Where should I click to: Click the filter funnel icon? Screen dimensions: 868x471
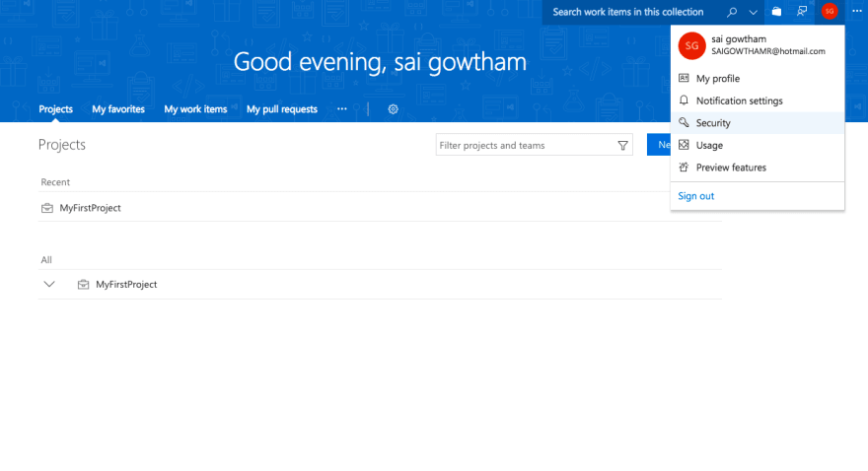point(622,146)
